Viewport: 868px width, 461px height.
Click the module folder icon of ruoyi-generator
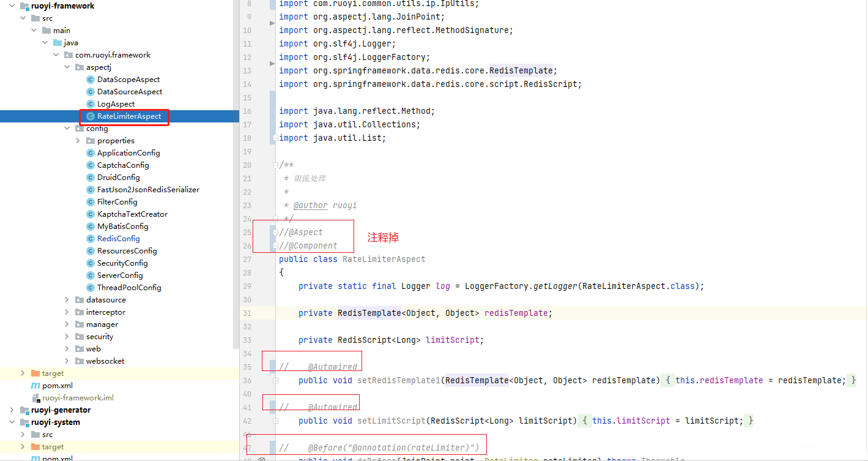coord(24,410)
